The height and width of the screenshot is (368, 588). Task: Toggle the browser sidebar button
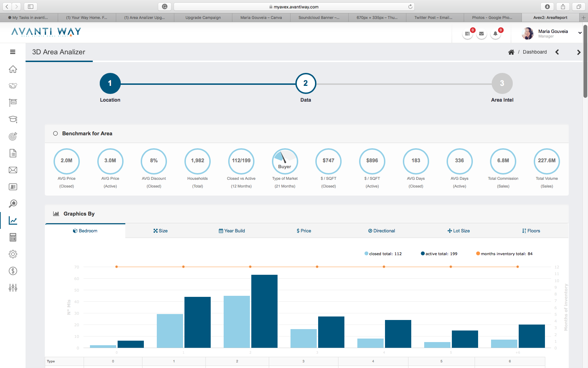point(30,6)
